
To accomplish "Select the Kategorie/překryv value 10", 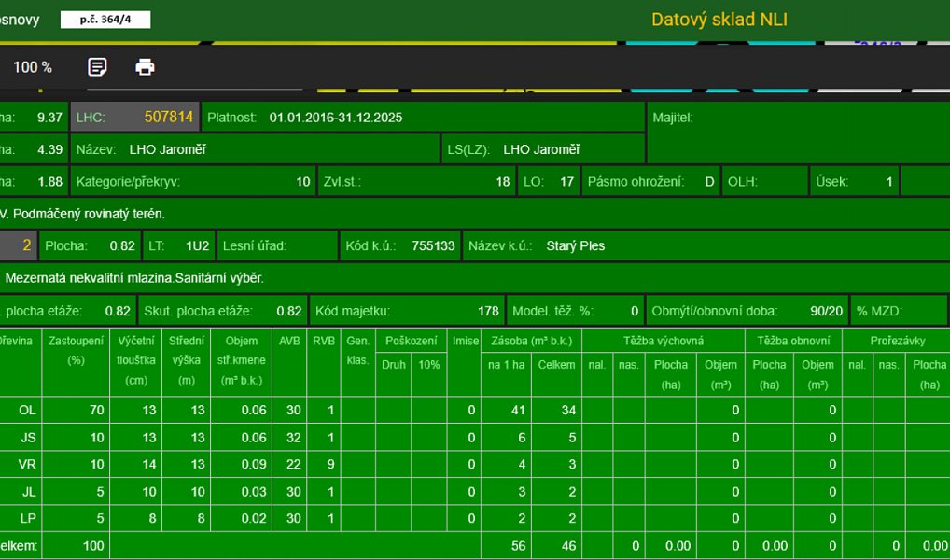I will (303, 182).
